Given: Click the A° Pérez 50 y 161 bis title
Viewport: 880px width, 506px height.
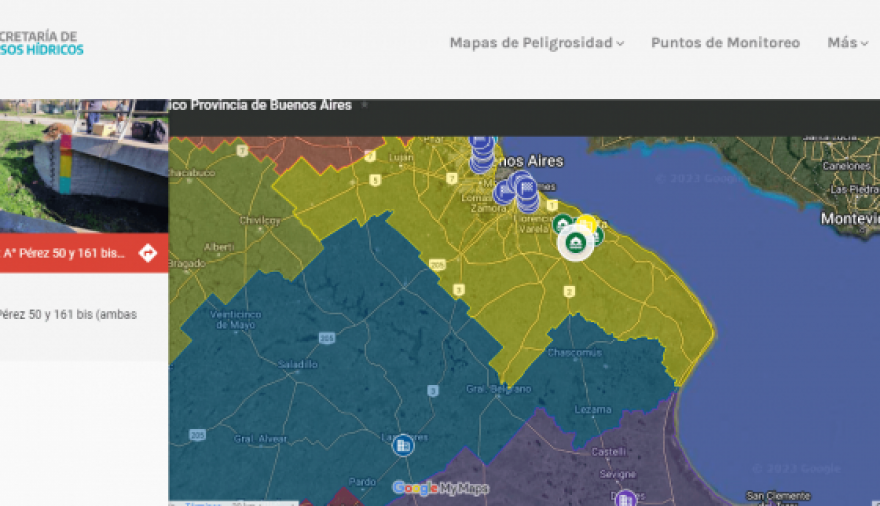Looking at the screenshot, I should pos(64,253).
